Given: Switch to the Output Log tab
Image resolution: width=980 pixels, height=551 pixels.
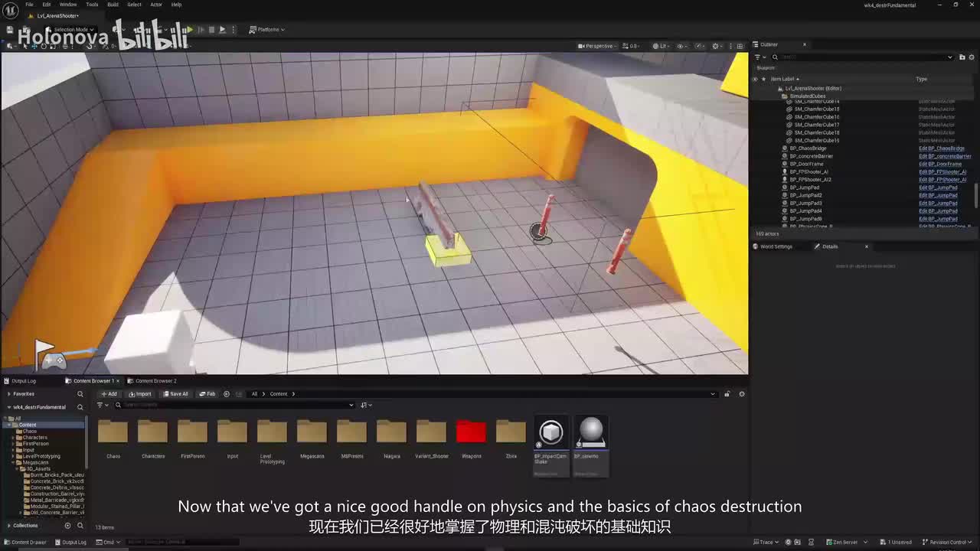Looking at the screenshot, I should pos(20,381).
